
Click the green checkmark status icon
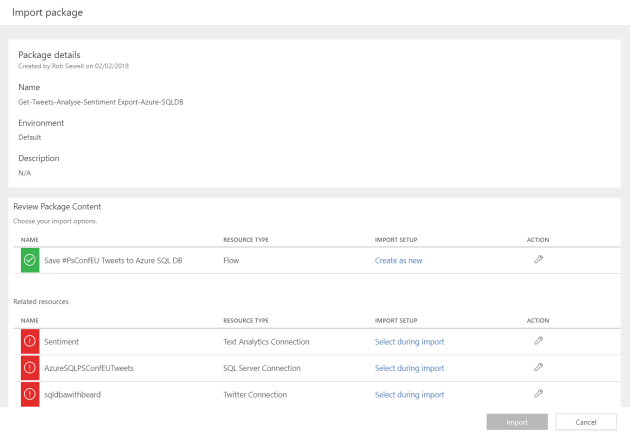29,260
